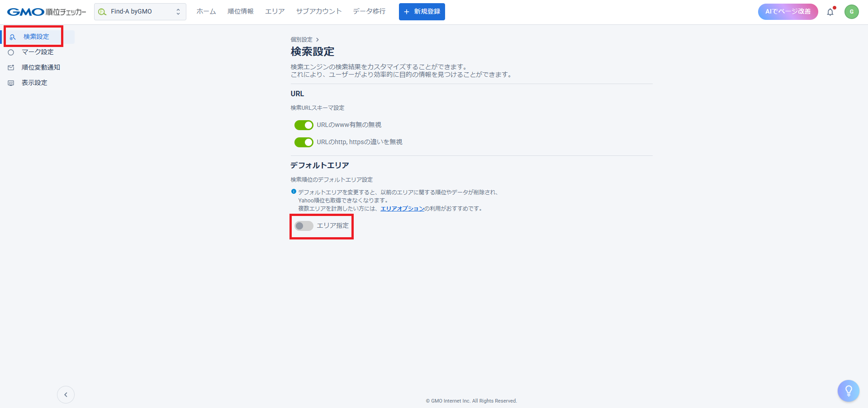Collapse the sidebar with the chevron button
Screen dimensions: 868x408
click(x=66, y=394)
